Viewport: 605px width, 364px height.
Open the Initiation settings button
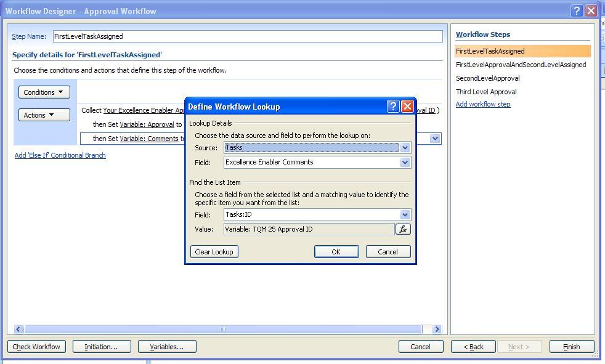pyautogui.click(x=102, y=347)
